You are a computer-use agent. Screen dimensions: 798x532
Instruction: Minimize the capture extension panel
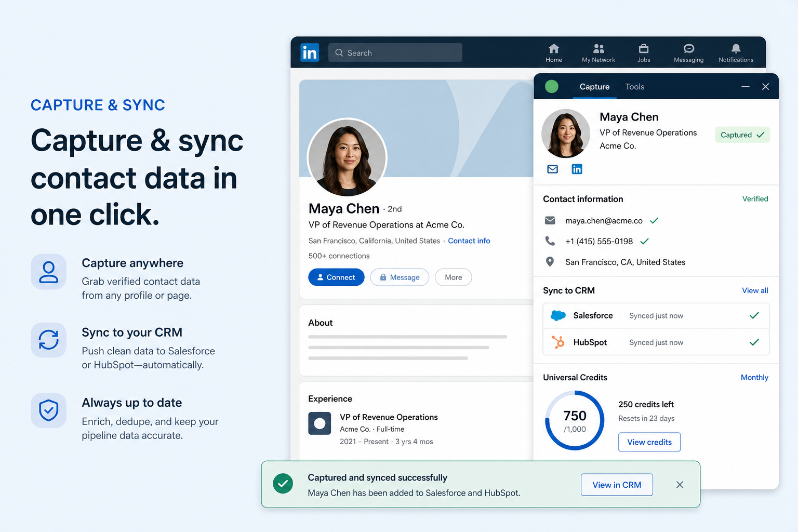[746, 87]
